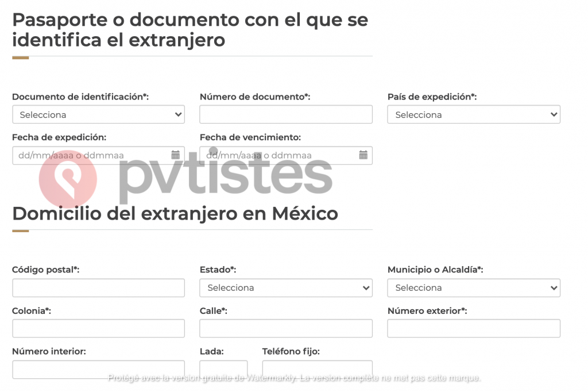Click the Número de documento input field
588x392 pixels.
coord(285,114)
